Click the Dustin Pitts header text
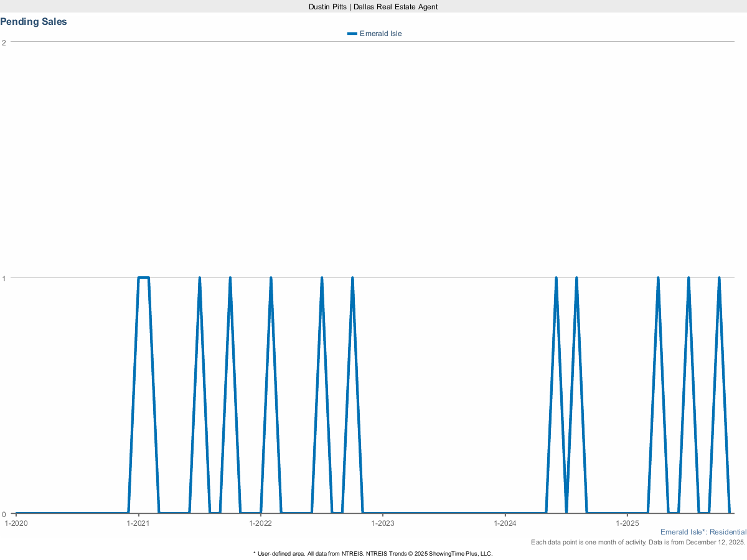The height and width of the screenshot is (560, 747). tap(373, 6)
